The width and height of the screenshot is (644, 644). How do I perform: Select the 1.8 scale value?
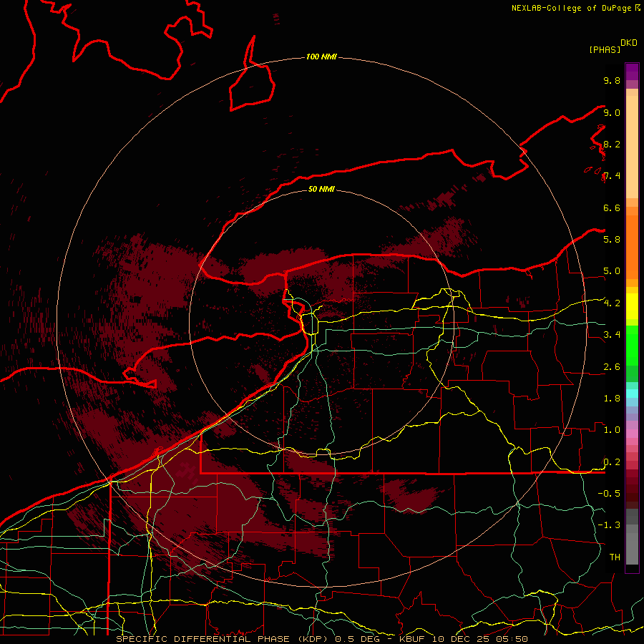coord(612,398)
